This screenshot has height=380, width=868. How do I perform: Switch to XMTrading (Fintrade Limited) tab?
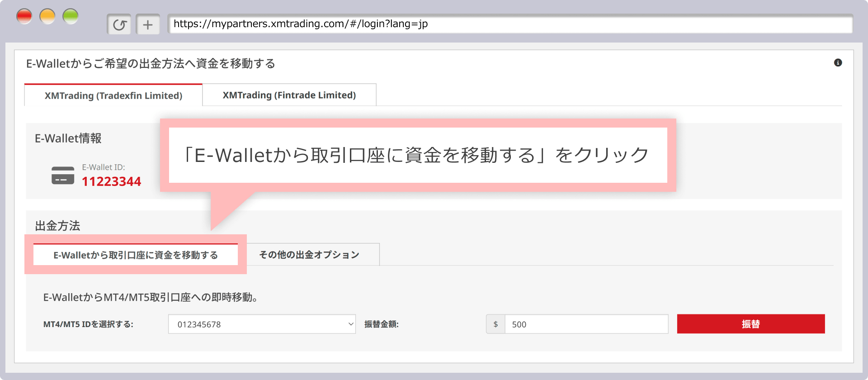pos(289,95)
